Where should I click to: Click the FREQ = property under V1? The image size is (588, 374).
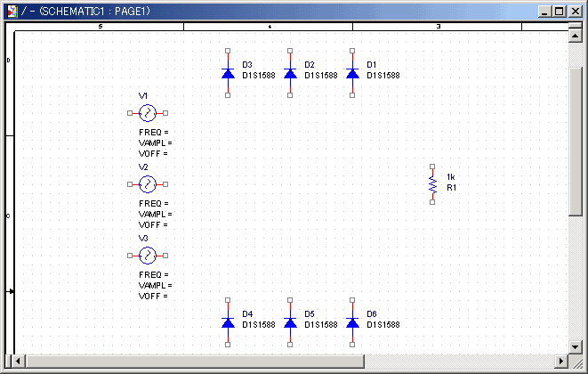point(154,132)
